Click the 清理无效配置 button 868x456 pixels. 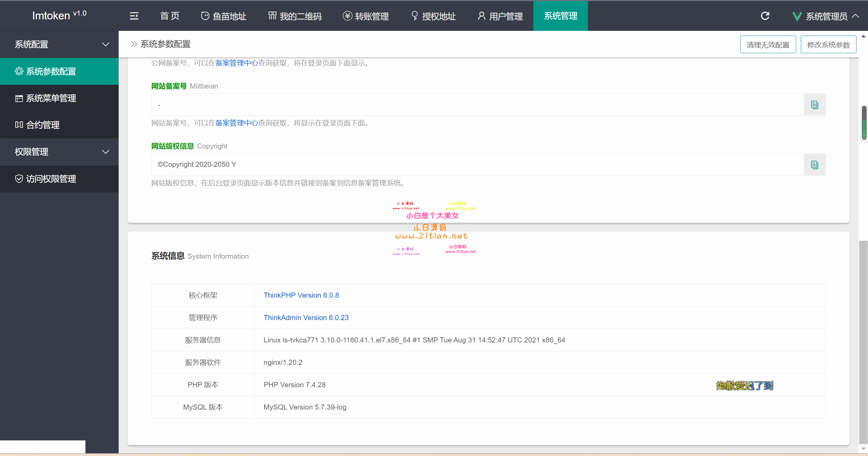(768, 45)
